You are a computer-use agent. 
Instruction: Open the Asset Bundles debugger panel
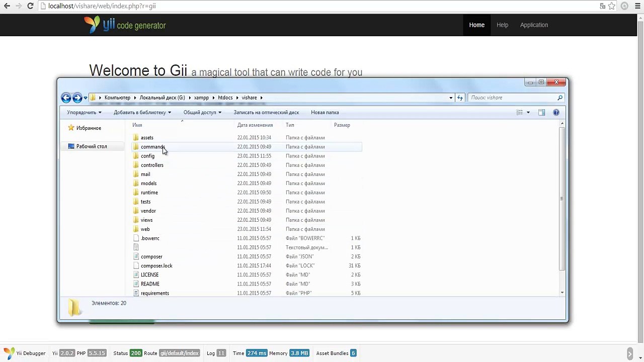point(336,353)
